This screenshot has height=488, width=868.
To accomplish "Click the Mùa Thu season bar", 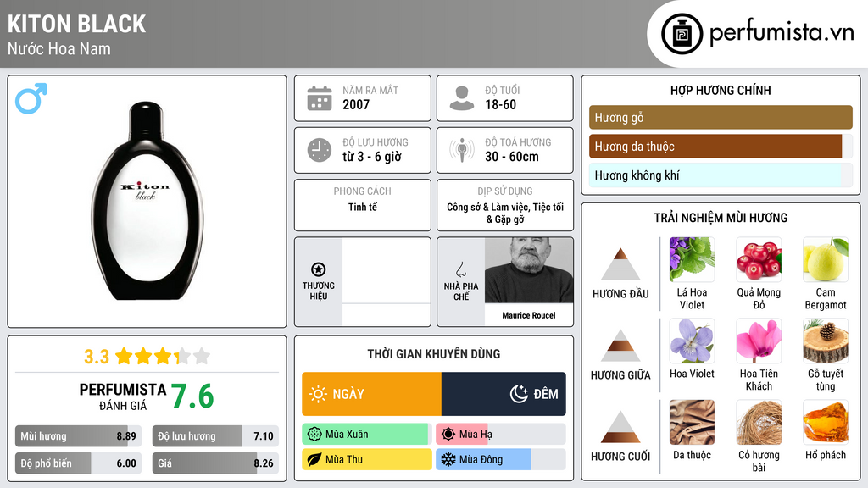I will tap(367, 459).
